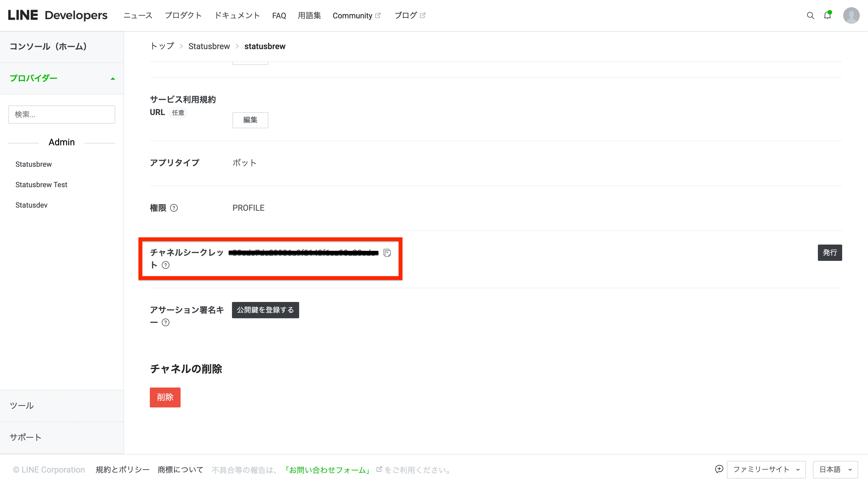This screenshot has width=868, height=485.
Task: Click the PROFILE permission value
Action: 248,208
